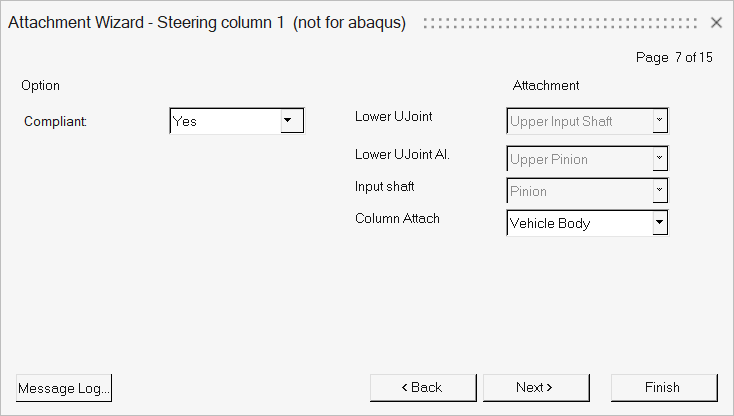Viewport: 734px width, 416px height.
Task: Open the Lower UJoint dropdown arrow
Action: 659,121
